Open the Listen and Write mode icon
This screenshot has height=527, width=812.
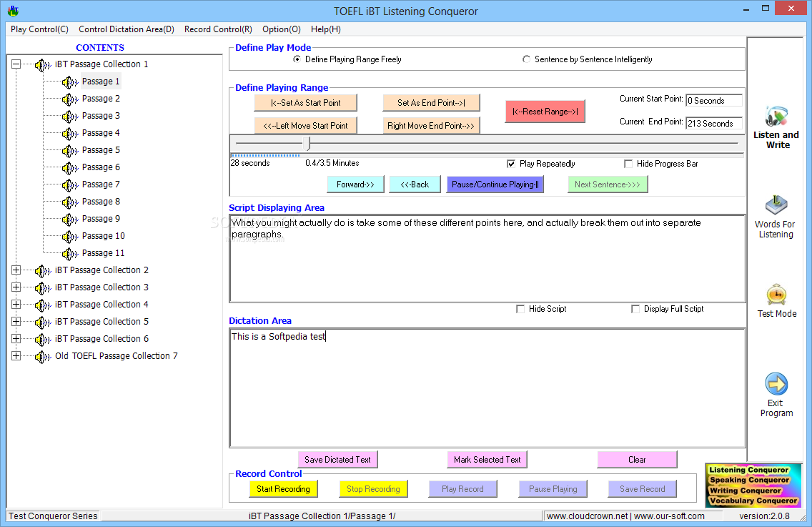(776, 117)
